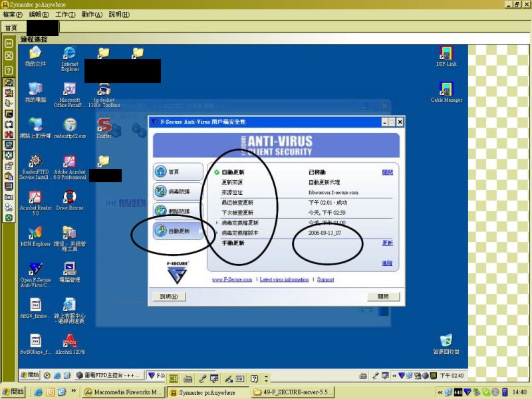Open the 動作(A) menu
Viewport: 532px width, 399px height.
click(x=92, y=14)
